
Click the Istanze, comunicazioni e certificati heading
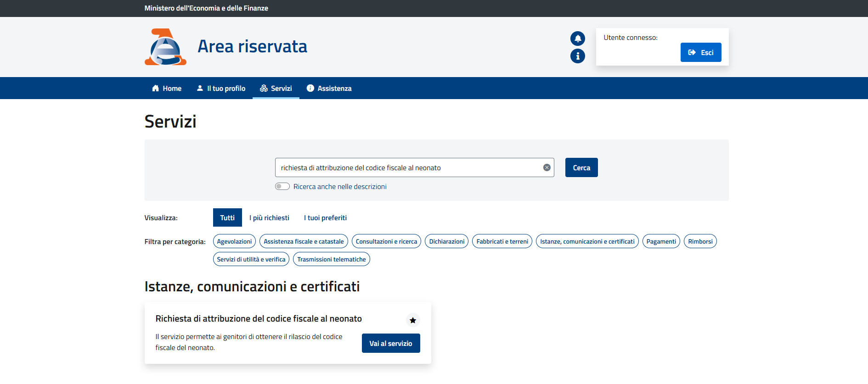point(252,286)
